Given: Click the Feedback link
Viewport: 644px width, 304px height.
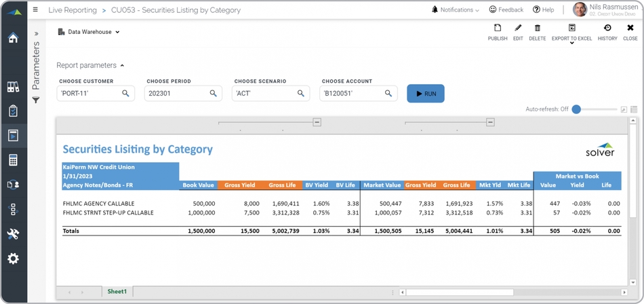Looking at the screenshot, I should point(506,10).
